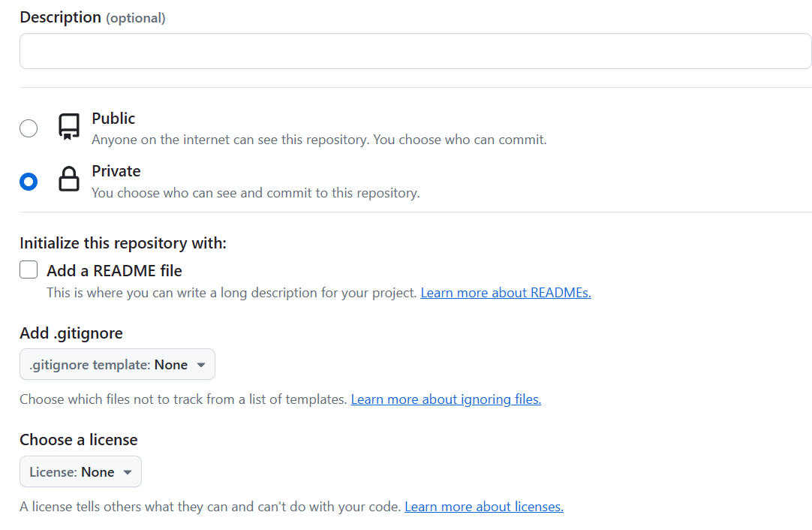
Task: Enable the Add a README file checkbox
Action: (x=29, y=270)
